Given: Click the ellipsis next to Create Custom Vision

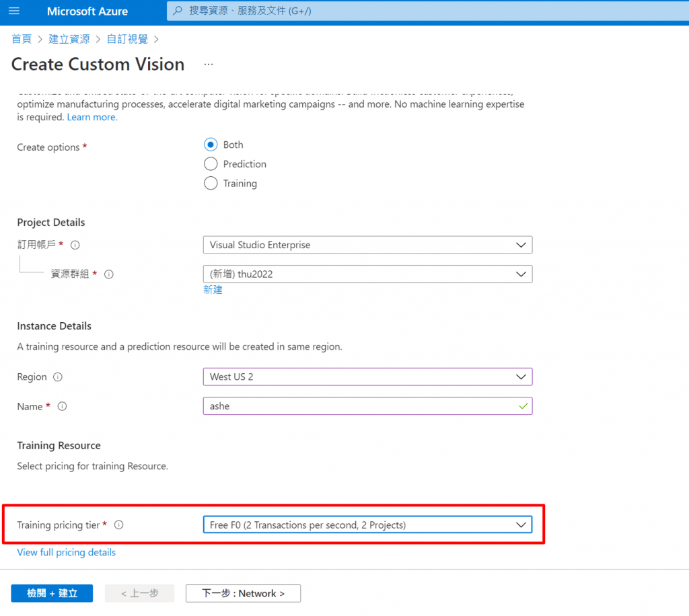Looking at the screenshot, I should [x=209, y=65].
